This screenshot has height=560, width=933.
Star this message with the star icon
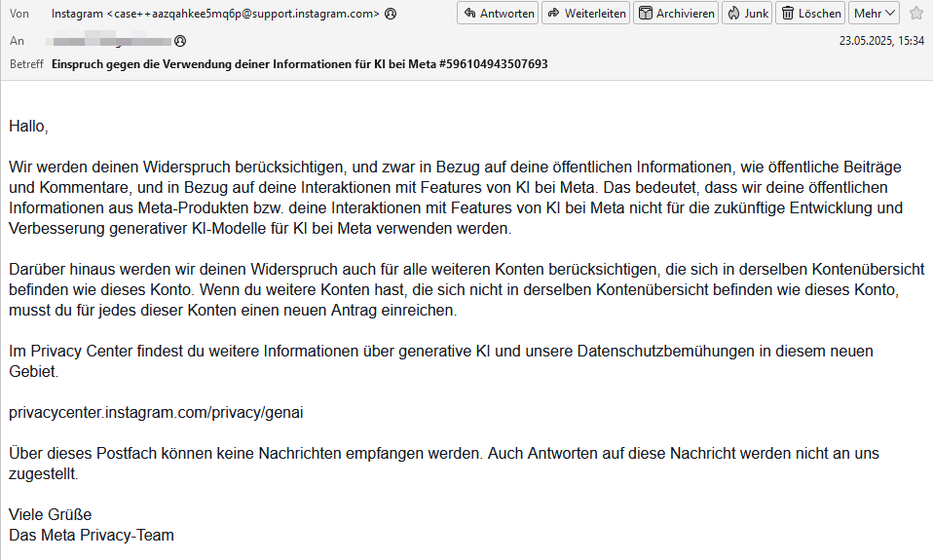click(916, 13)
